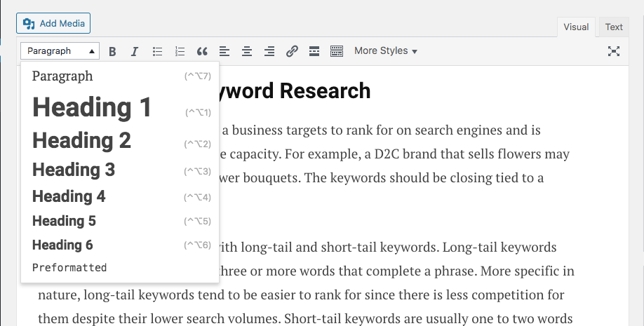Screen dimensions: 644x326
Task: Choose Heading 4 format
Action: click(x=120, y=196)
